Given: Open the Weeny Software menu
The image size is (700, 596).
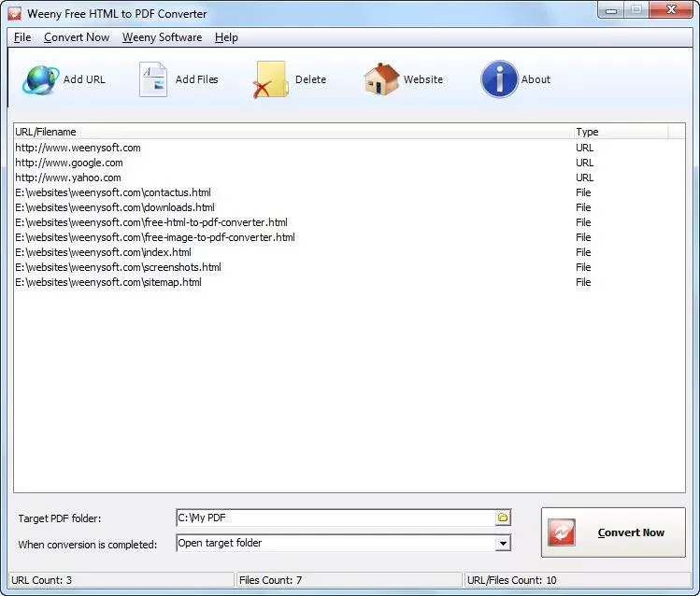Looking at the screenshot, I should (162, 37).
